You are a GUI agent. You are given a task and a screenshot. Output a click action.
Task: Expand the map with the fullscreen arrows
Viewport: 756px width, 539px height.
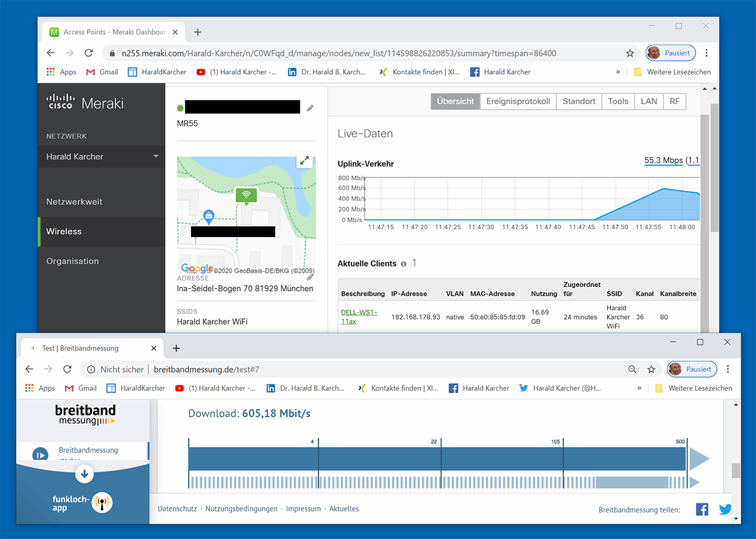(x=304, y=161)
